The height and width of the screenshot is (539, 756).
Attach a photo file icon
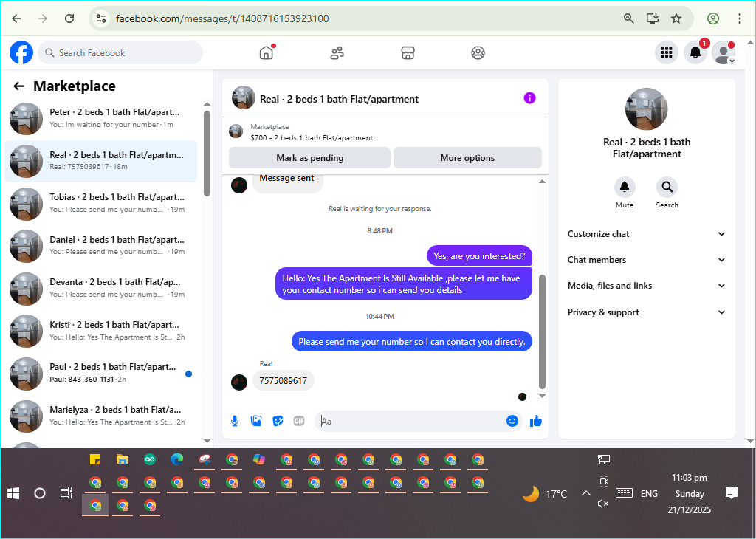point(256,421)
